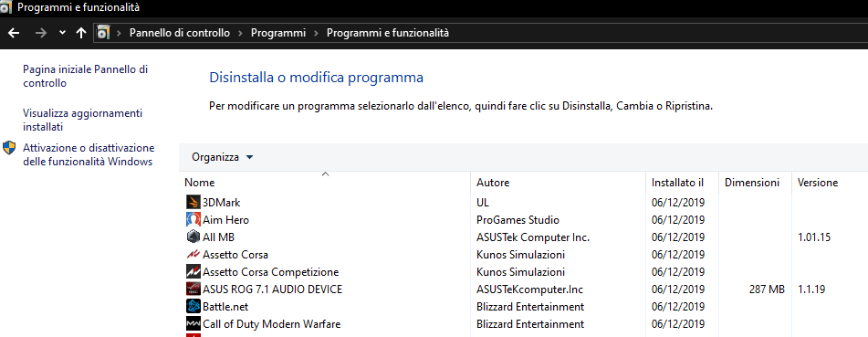
Task: Click the ASUSTek Computer Inc. author cell
Action: tap(533, 237)
